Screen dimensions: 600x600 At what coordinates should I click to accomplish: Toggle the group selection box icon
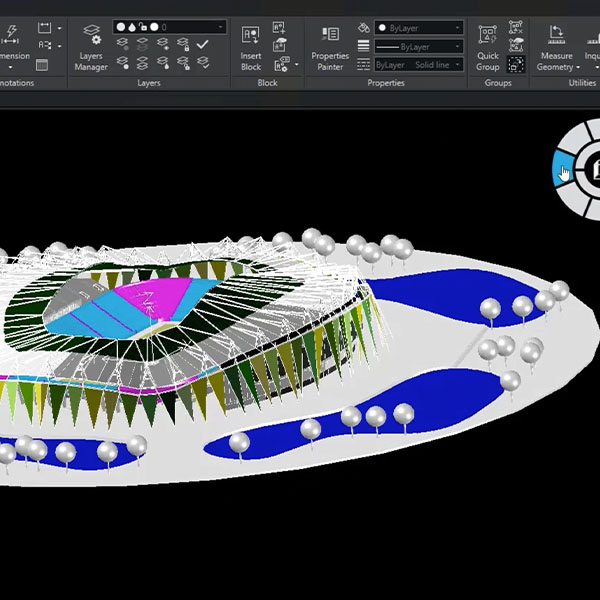[517, 64]
